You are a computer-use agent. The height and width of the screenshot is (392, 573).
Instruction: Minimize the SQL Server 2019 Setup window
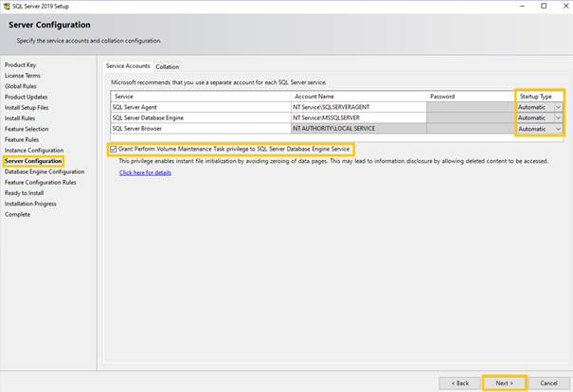[x=517, y=6]
